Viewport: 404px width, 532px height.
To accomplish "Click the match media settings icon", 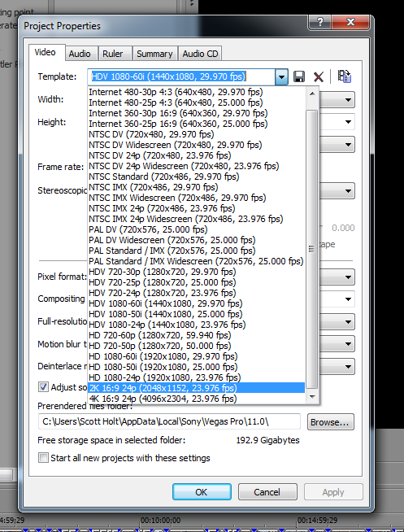I will point(345,76).
